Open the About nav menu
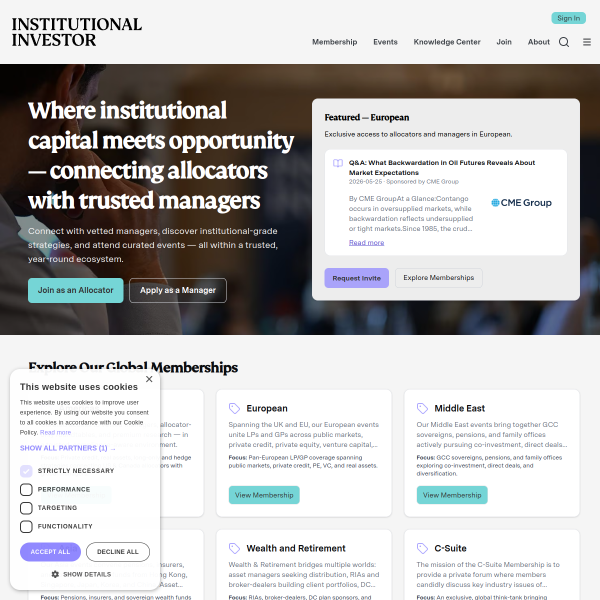Image resolution: width=600 pixels, height=600 pixels. tap(538, 42)
